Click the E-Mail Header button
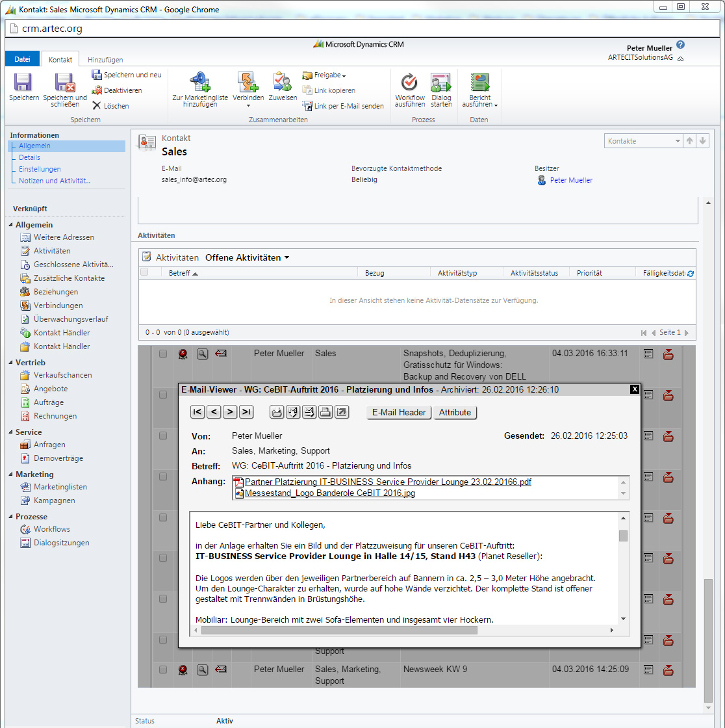725x728 pixels. [x=399, y=412]
